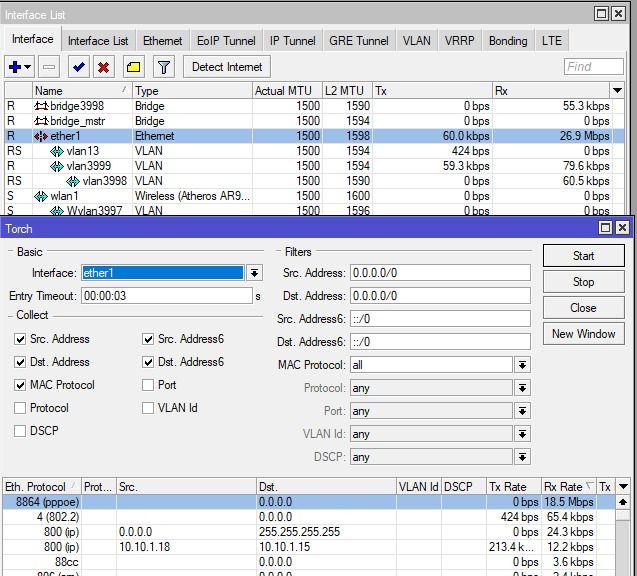The image size is (637, 576).
Task: Click the bridge_mstr bridge icon
Action: 41,121
